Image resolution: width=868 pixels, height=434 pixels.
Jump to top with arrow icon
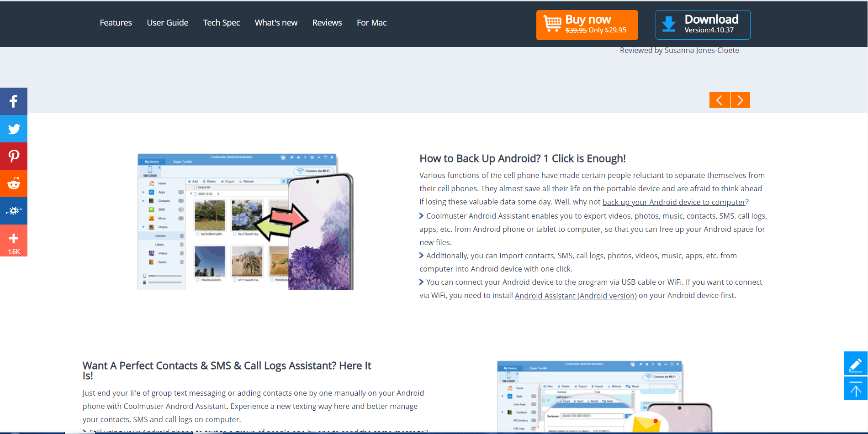tap(856, 389)
